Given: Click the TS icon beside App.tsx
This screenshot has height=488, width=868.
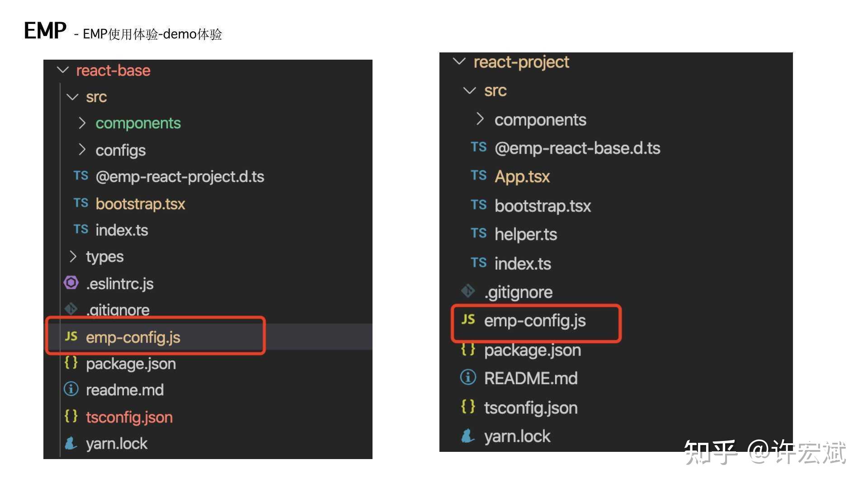Looking at the screenshot, I should (x=478, y=176).
